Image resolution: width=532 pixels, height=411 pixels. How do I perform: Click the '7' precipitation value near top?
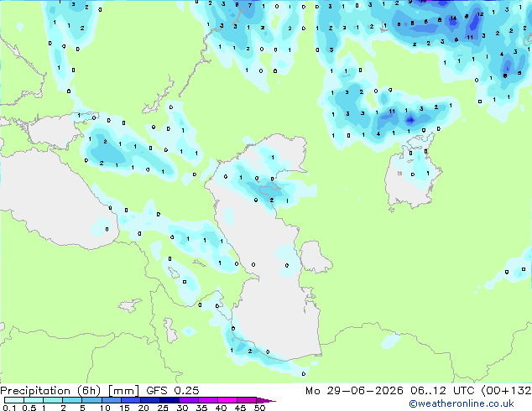pyautogui.click(x=250, y=5)
